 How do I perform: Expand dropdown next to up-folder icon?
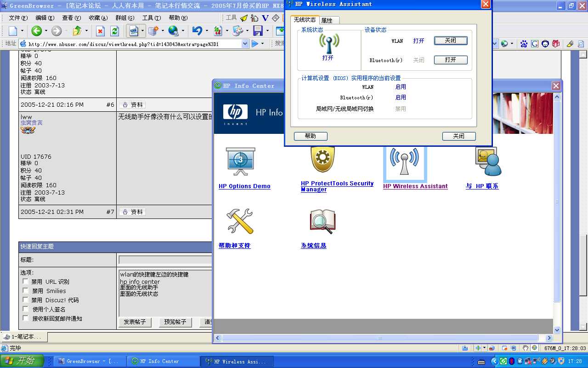coord(86,31)
